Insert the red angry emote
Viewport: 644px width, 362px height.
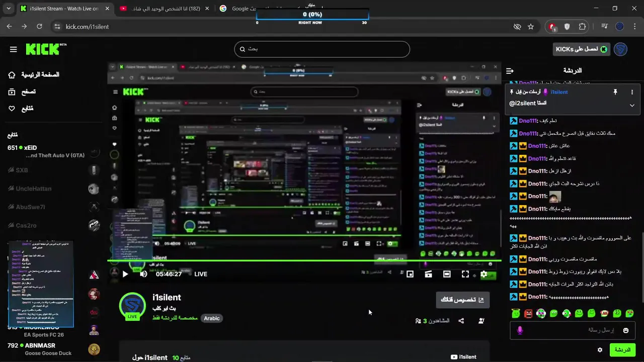tap(528, 314)
